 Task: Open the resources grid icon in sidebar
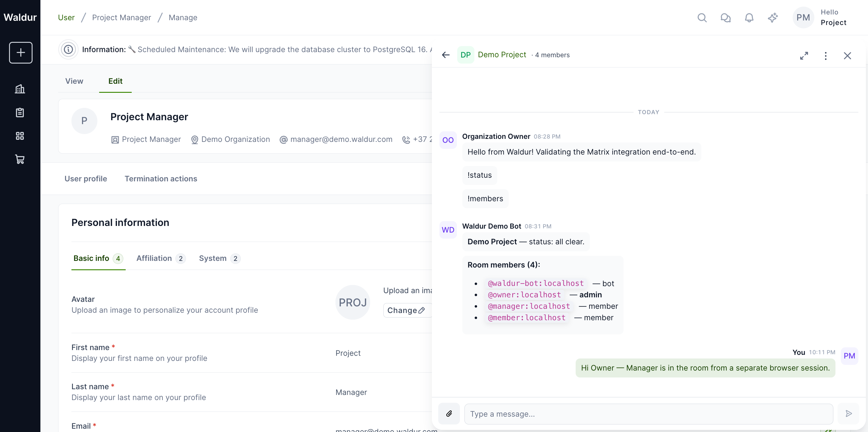tap(20, 136)
